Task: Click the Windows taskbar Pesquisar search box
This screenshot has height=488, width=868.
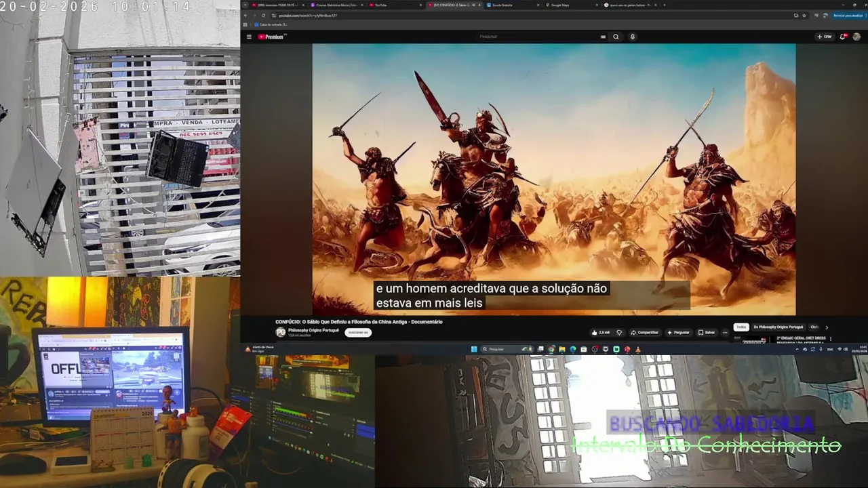Action: 507,349
